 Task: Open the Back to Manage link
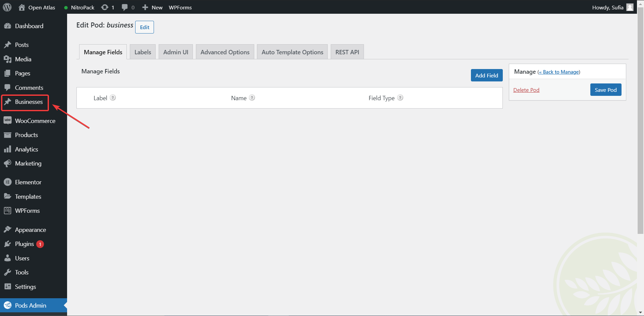coord(559,72)
